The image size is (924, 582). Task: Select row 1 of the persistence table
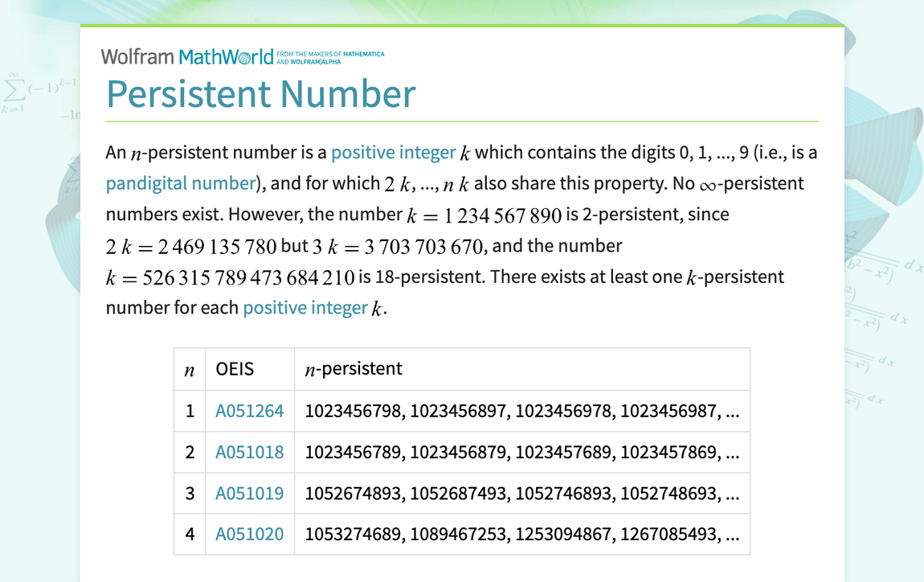(522, 410)
